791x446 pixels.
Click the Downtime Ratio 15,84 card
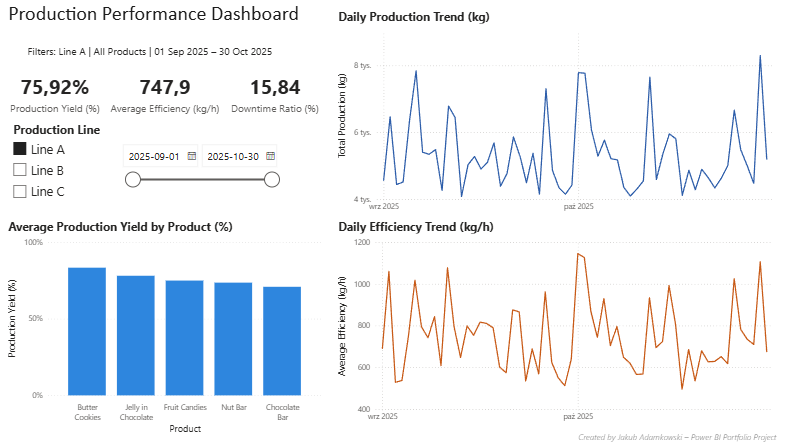[x=275, y=95]
